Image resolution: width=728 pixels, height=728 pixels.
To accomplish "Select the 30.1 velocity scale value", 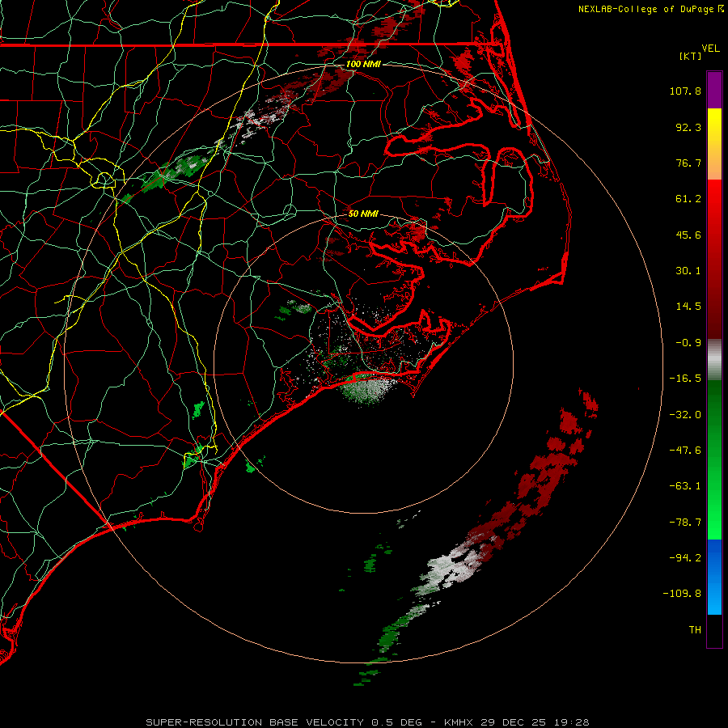I will 688,271.
